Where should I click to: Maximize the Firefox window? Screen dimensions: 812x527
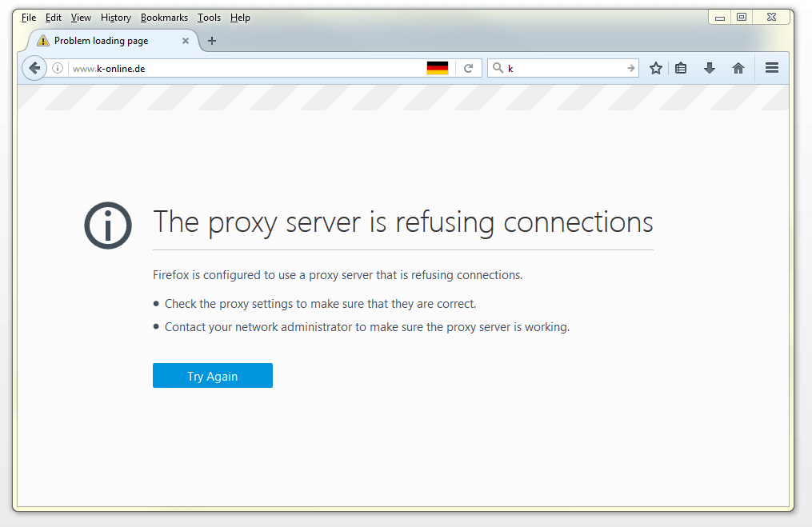[x=742, y=18]
